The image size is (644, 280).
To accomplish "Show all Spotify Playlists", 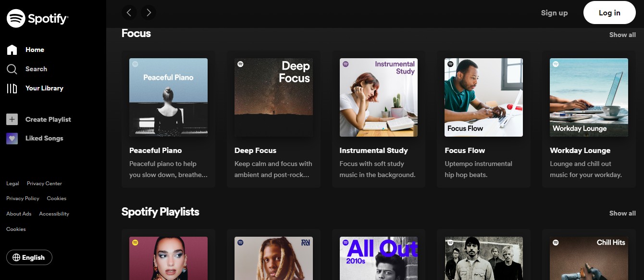I will click(622, 213).
